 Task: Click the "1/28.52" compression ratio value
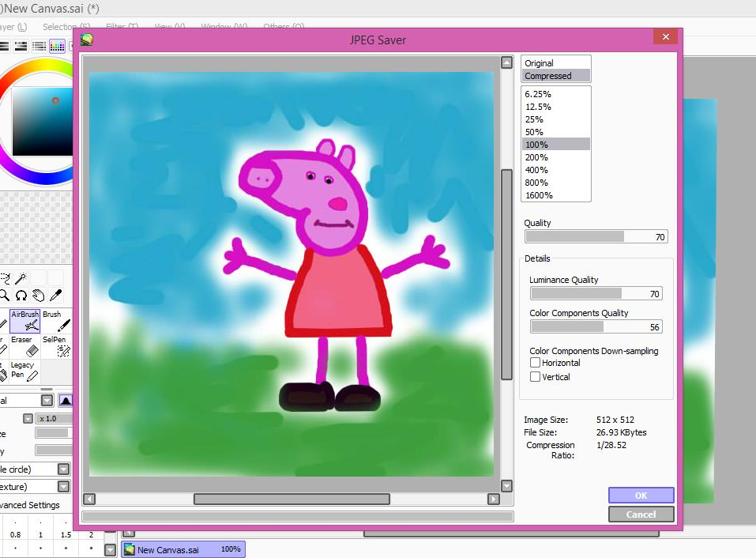(x=611, y=445)
